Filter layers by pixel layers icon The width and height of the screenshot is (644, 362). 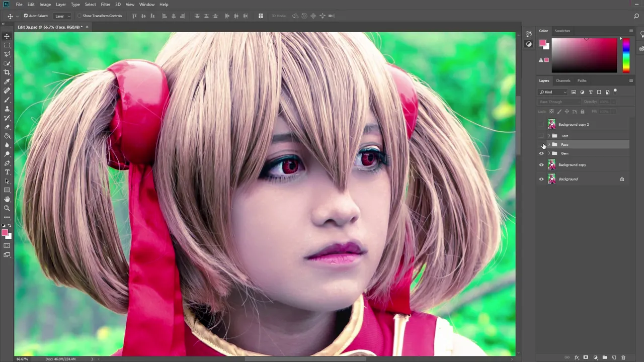(x=574, y=92)
